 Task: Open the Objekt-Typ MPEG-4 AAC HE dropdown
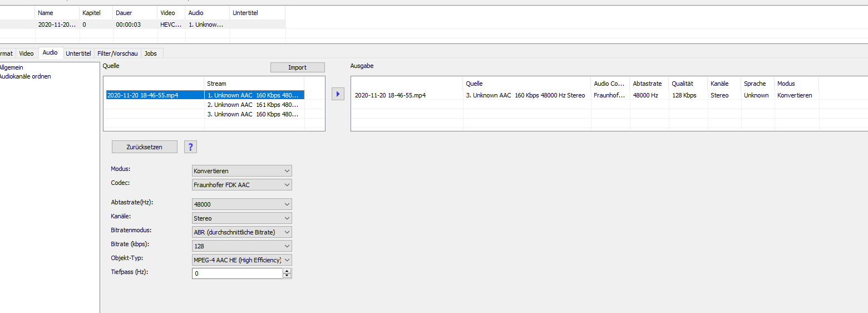(242, 260)
